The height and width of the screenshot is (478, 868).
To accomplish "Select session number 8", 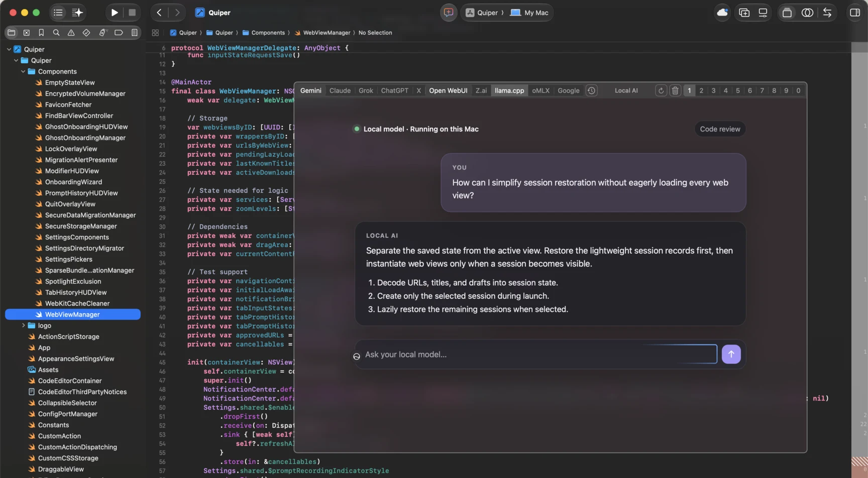I will click(x=774, y=91).
